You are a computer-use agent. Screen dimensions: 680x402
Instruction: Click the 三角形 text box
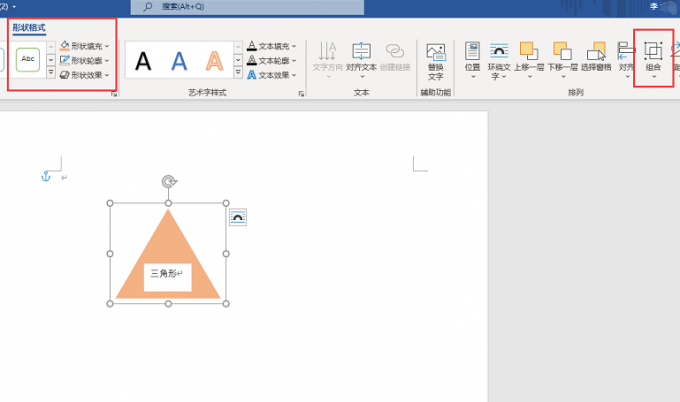coord(168,277)
